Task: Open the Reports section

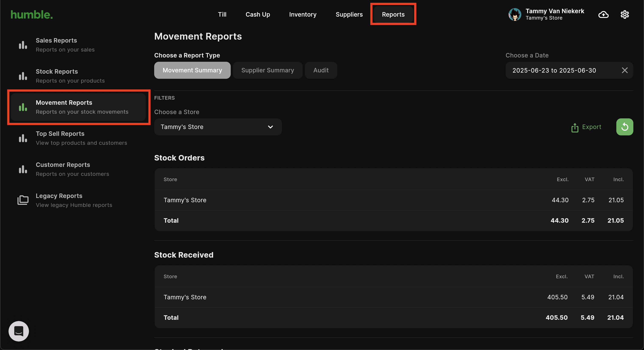Action: (x=393, y=14)
